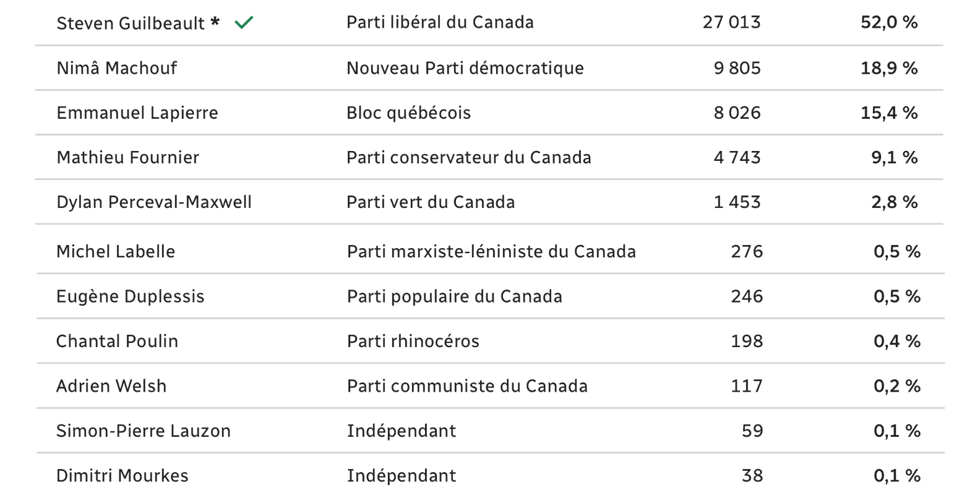Click Nimâ Machouf candidate name
Viewport: 980px width, 495px height.
pos(117,68)
